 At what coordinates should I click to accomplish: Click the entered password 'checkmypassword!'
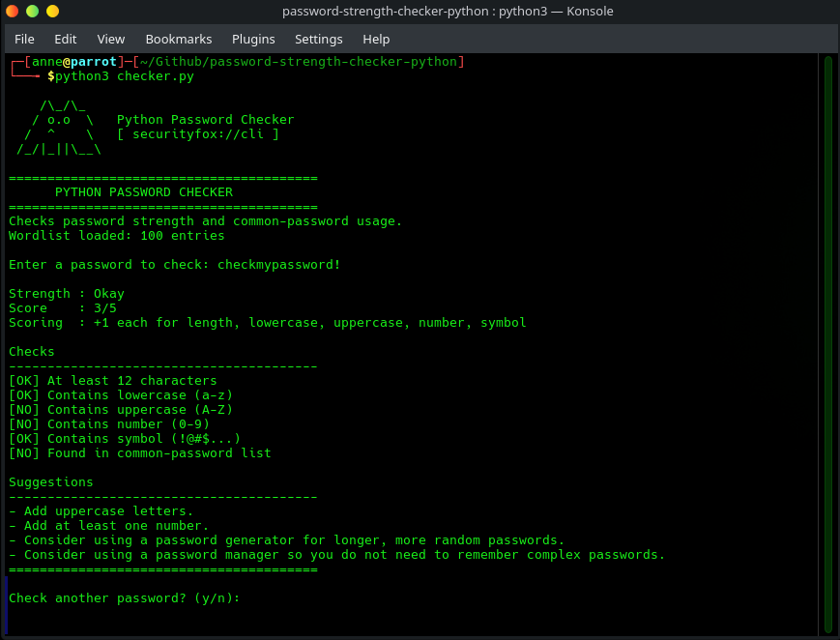[278, 264]
